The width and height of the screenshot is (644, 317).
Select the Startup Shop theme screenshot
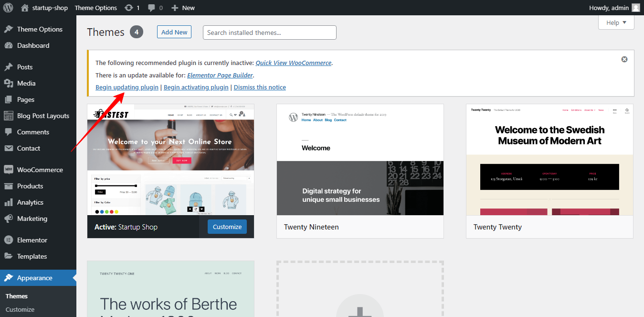point(171,160)
